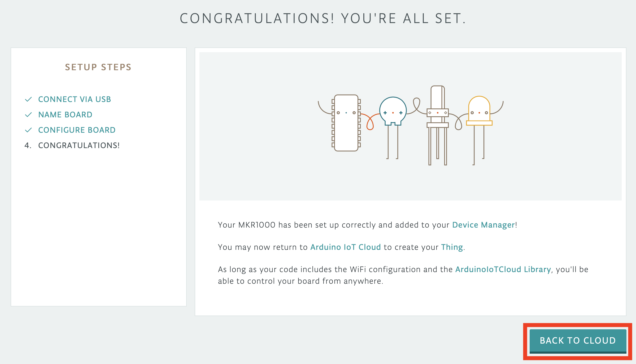This screenshot has height=364, width=636.
Task: Click the Configure Board completed checkmark
Action: pyautogui.click(x=27, y=130)
